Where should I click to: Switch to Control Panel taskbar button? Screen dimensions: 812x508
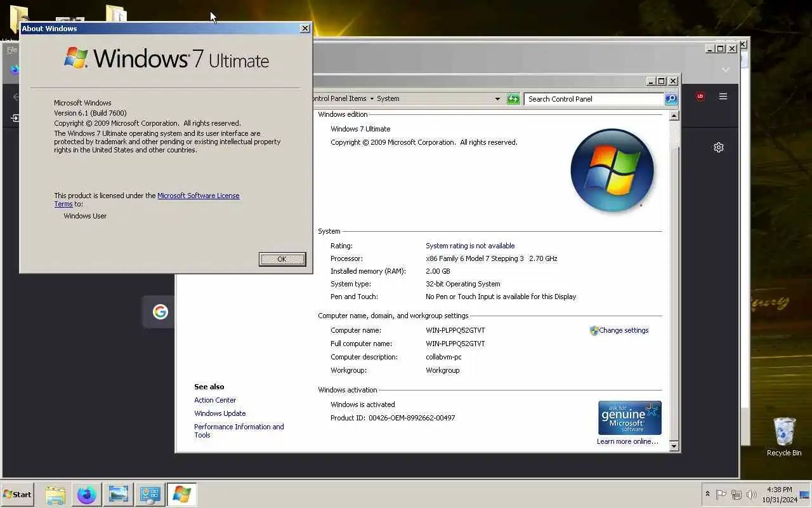click(x=150, y=494)
